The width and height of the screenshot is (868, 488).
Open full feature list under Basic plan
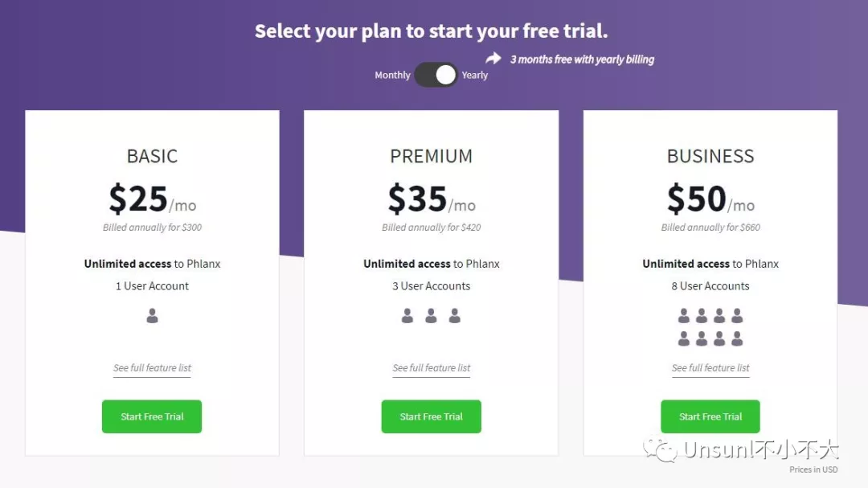click(x=152, y=368)
